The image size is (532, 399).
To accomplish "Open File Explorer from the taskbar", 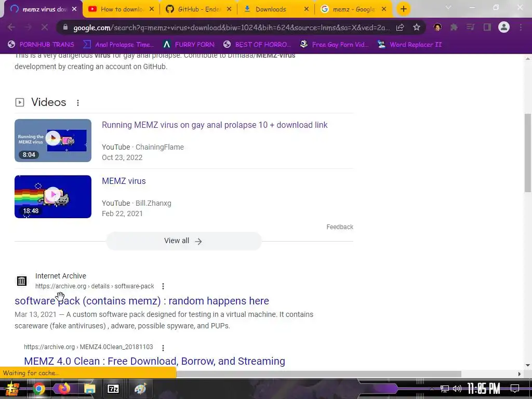I will point(89,389).
